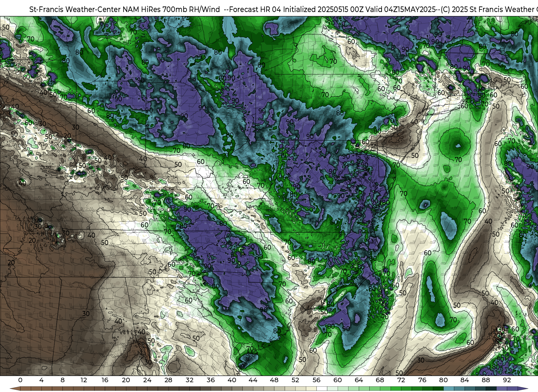The height and width of the screenshot is (392, 538).
Task: Click "NAM HiRes 700mb RH/Wind" in the title
Action: tap(171, 9)
